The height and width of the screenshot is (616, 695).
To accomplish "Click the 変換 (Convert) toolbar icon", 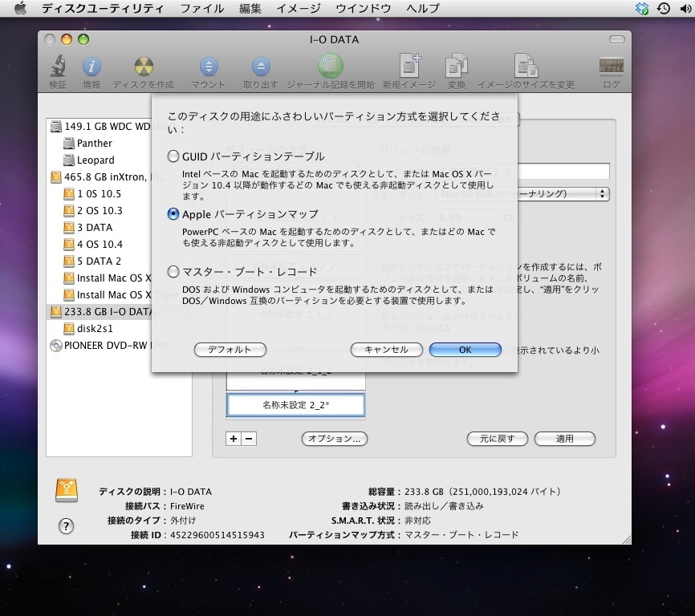I will click(457, 67).
